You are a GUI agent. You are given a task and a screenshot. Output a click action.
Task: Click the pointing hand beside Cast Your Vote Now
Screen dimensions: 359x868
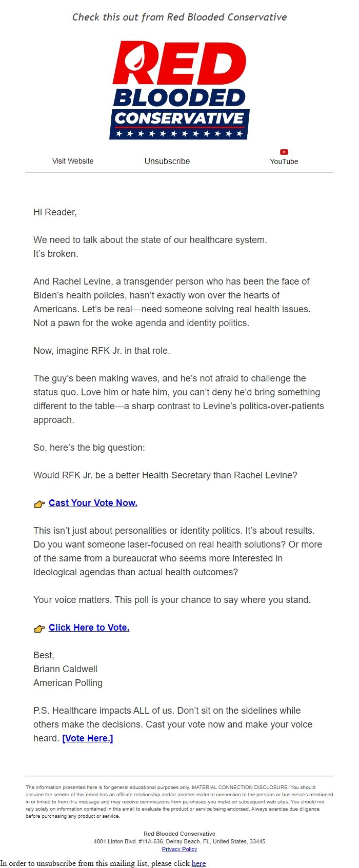coord(39,504)
